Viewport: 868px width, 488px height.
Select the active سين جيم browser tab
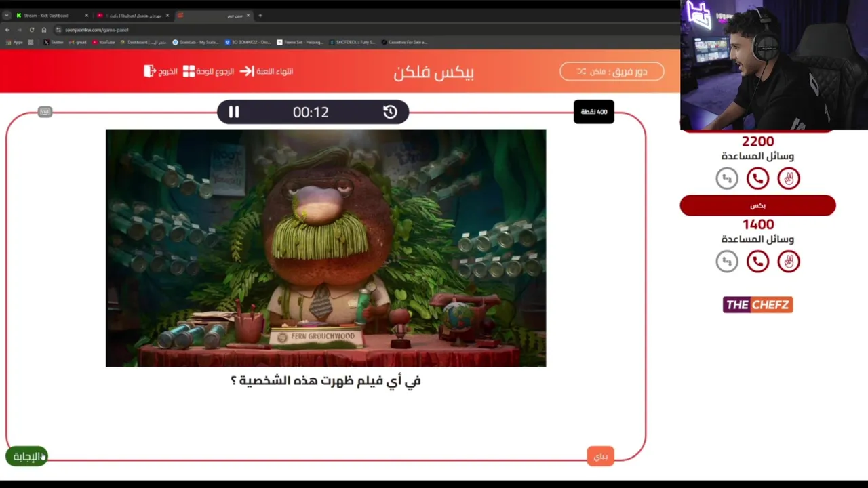(214, 15)
